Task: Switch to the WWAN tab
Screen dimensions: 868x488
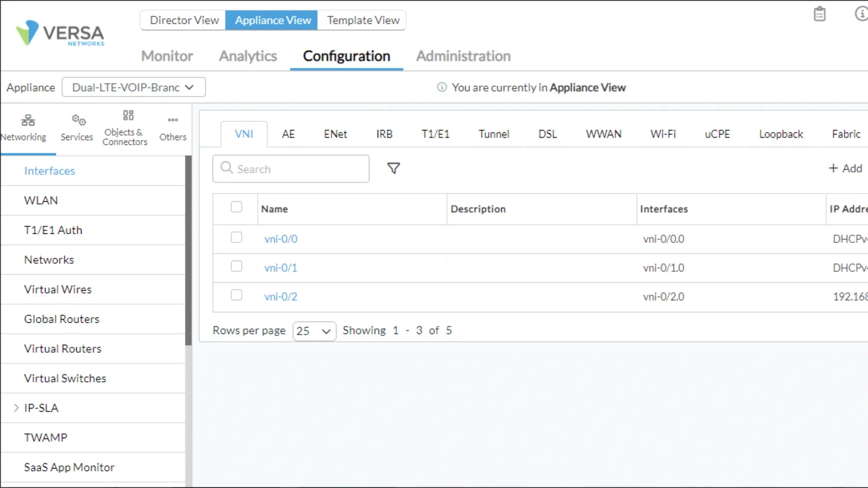Action: [x=603, y=134]
